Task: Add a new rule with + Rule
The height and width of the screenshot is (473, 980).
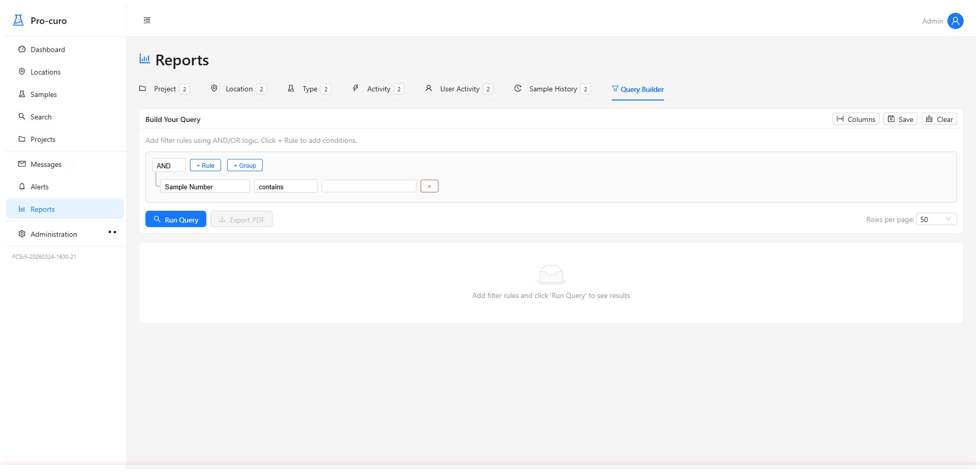Action: click(x=205, y=165)
